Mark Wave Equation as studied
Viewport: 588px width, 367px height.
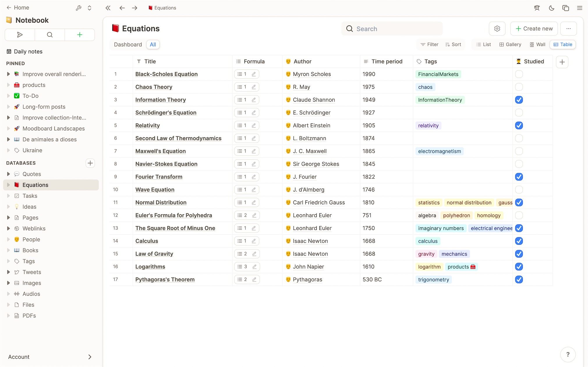[519, 189]
